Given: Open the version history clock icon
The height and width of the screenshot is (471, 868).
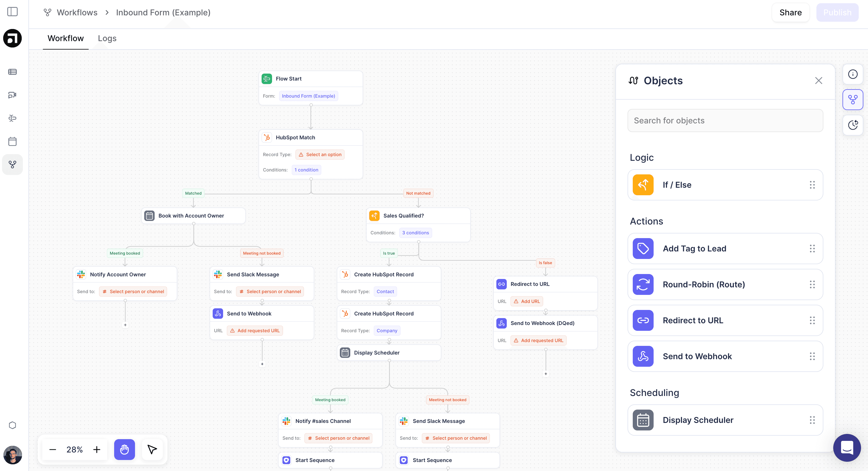Looking at the screenshot, I should pyautogui.click(x=852, y=125).
